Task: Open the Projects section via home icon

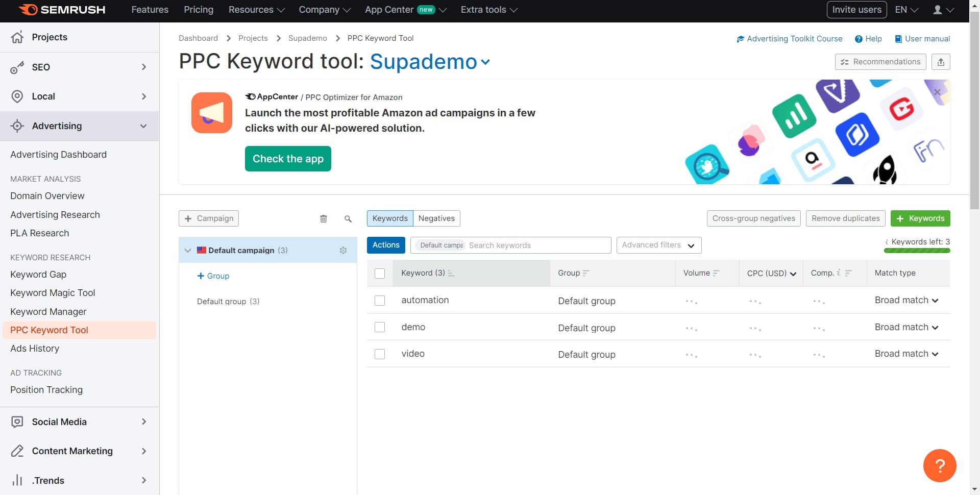Action: 17,37
